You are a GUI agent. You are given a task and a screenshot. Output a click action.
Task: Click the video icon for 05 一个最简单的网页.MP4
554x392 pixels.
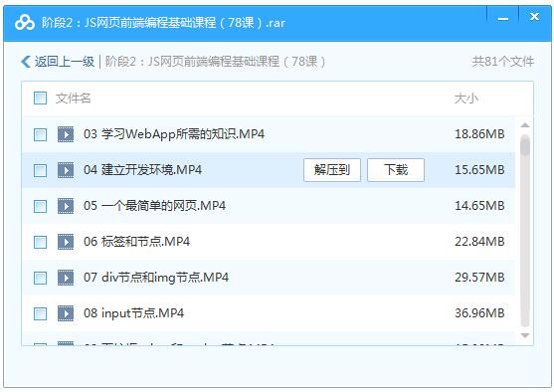coord(66,206)
